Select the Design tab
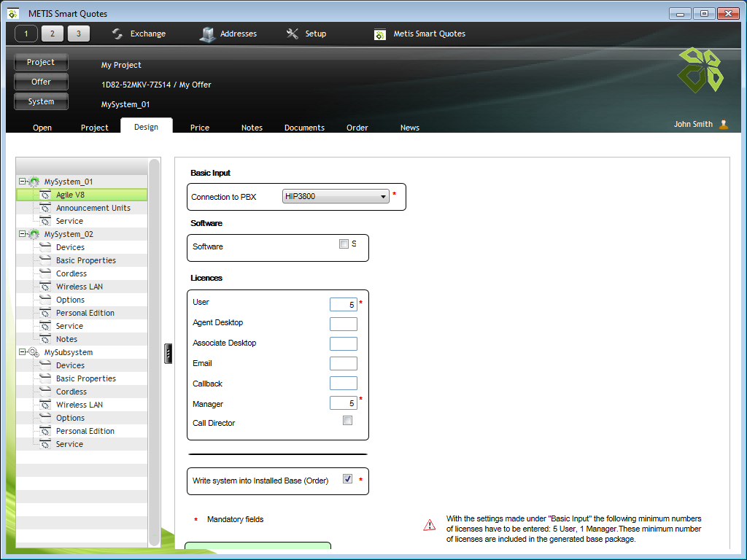The height and width of the screenshot is (560, 747). point(146,127)
